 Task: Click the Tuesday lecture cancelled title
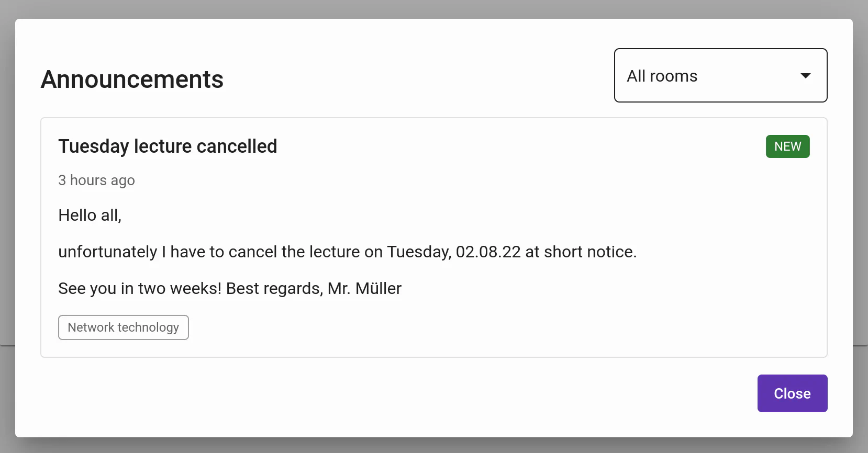[x=168, y=146]
